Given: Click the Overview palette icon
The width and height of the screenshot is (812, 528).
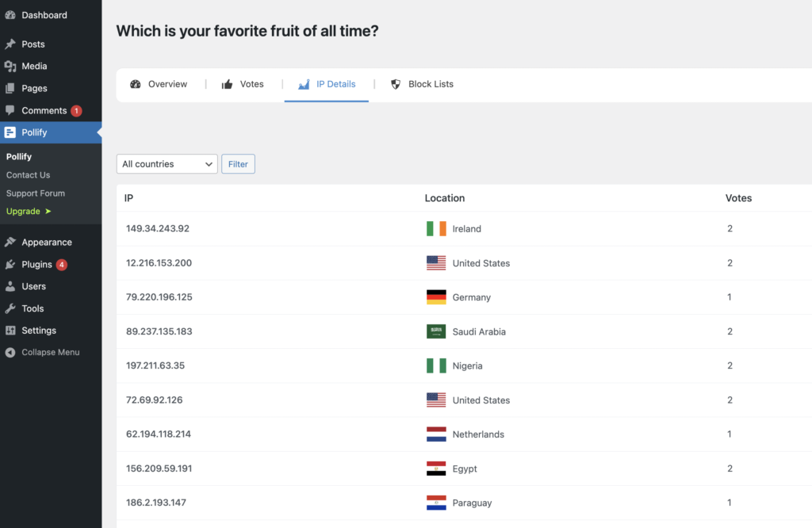Looking at the screenshot, I should [x=135, y=84].
